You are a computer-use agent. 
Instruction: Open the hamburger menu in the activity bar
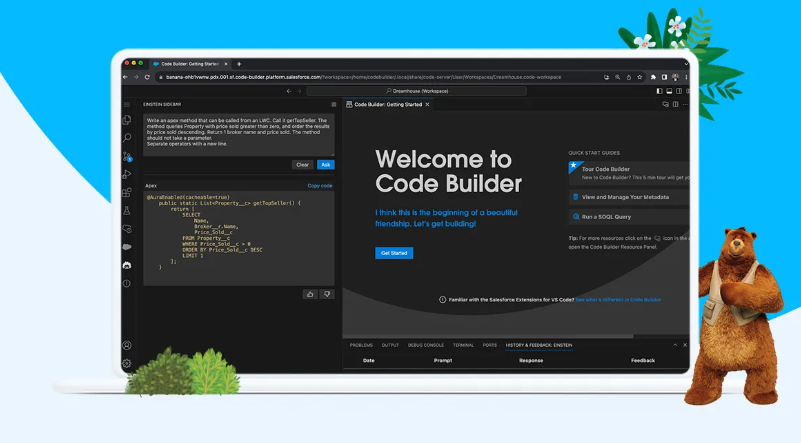pyautogui.click(x=127, y=105)
